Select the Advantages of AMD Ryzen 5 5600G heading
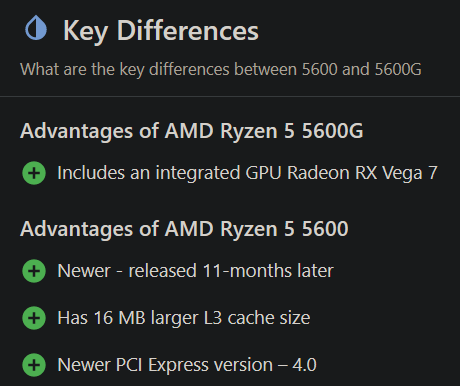Screen dimensions: 460x386 192,131
